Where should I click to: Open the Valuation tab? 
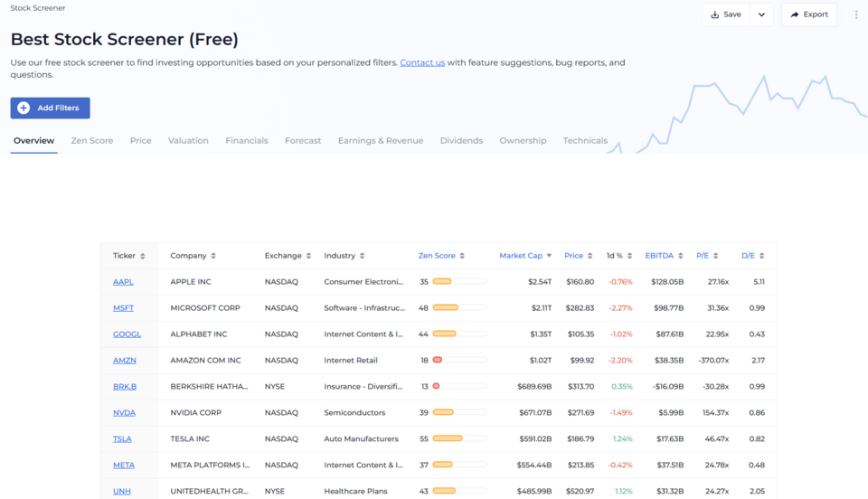188,140
